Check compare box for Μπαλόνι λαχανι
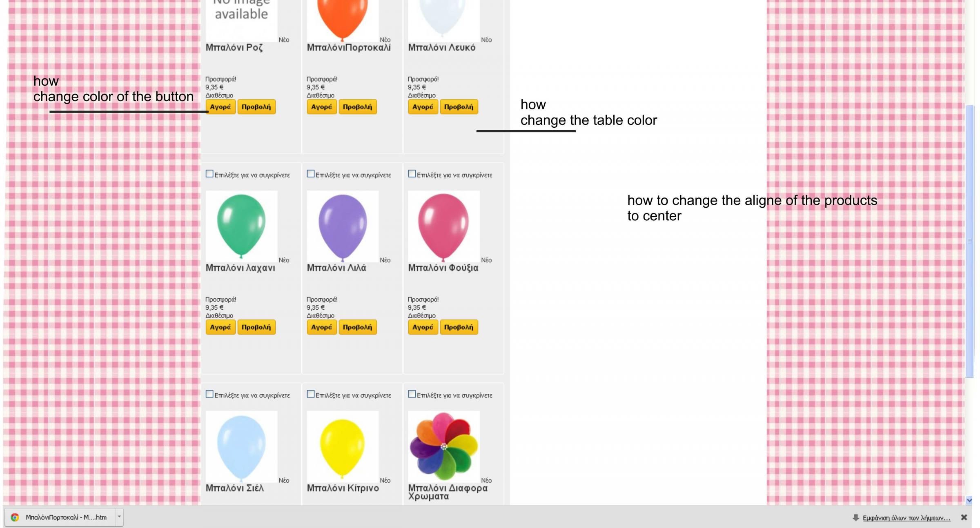The image size is (980, 528). [209, 174]
